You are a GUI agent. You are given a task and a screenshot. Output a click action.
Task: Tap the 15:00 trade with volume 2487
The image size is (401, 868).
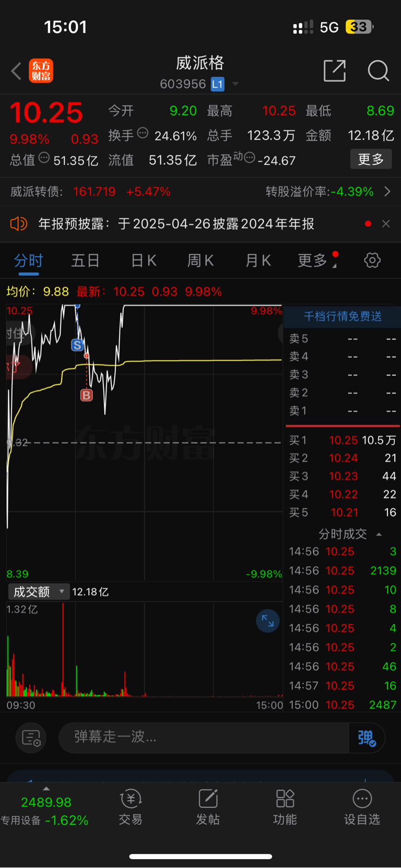[343, 705]
